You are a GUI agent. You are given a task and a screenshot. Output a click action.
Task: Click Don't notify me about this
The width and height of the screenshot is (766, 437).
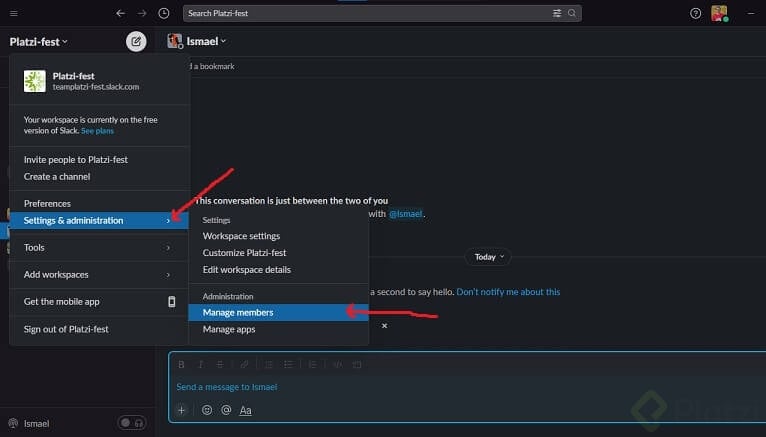[x=508, y=292]
